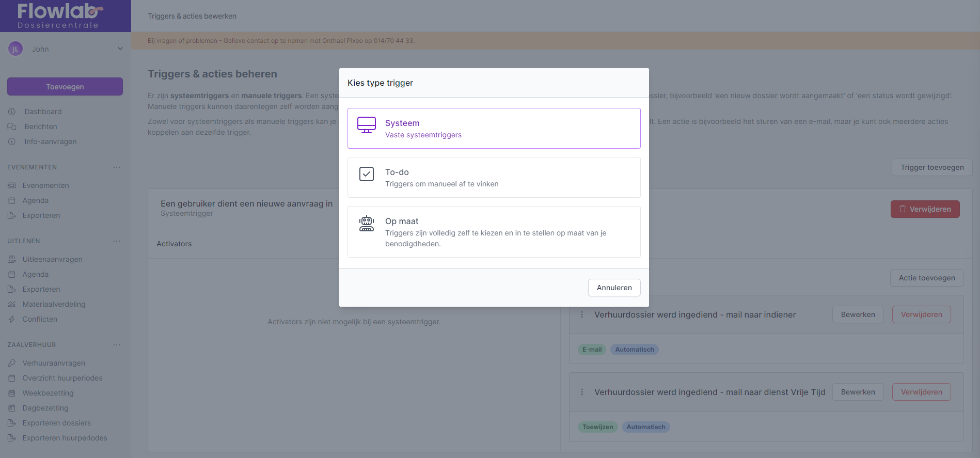
Task: Click the monitor icon for Systeem trigger
Action: tap(367, 125)
